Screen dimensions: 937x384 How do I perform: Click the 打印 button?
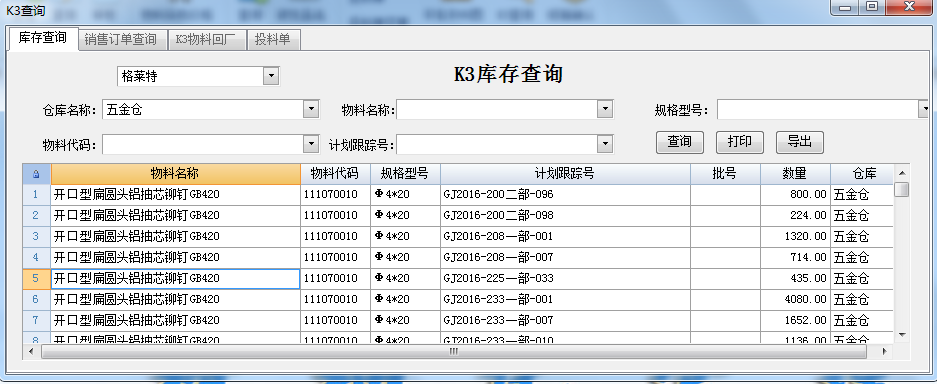pyautogui.click(x=740, y=142)
